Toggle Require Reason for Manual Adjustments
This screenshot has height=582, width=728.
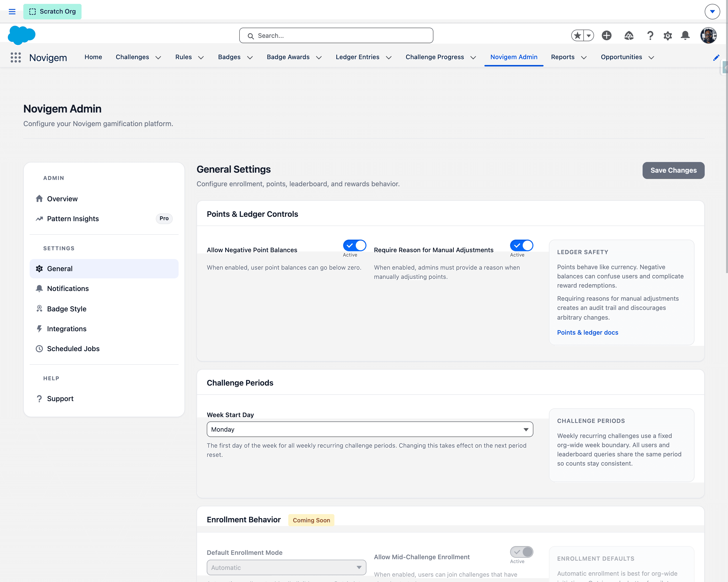[521, 245]
